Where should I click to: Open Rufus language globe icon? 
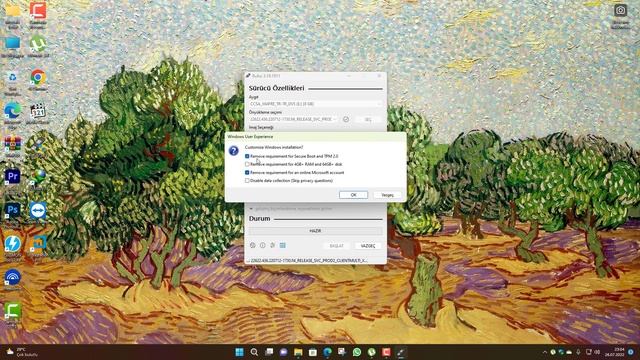tap(253, 245)
